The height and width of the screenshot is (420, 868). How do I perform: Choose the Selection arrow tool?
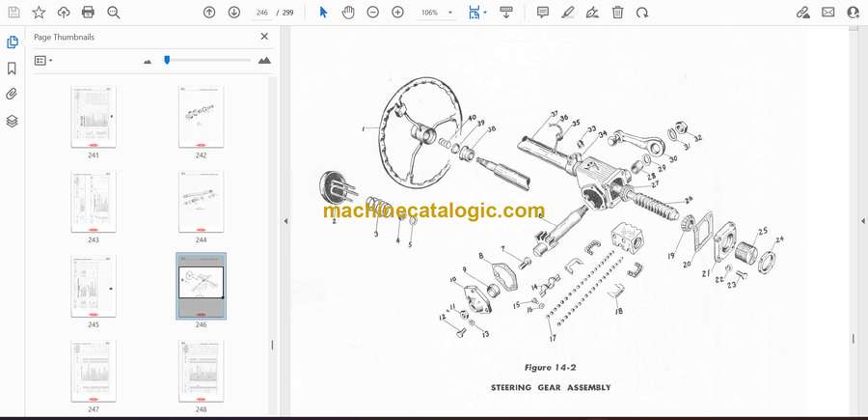324,13
